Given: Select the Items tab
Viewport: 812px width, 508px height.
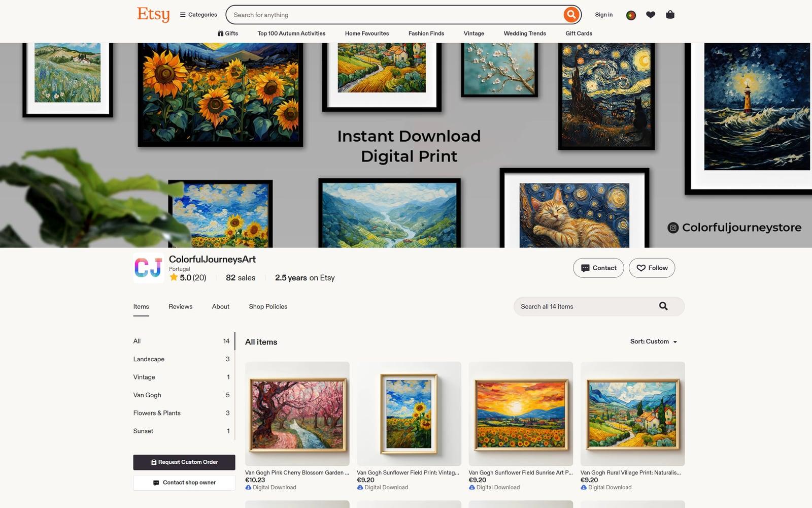Looking at the screenshot, I should pyautogui.click(x=141, y=307).
